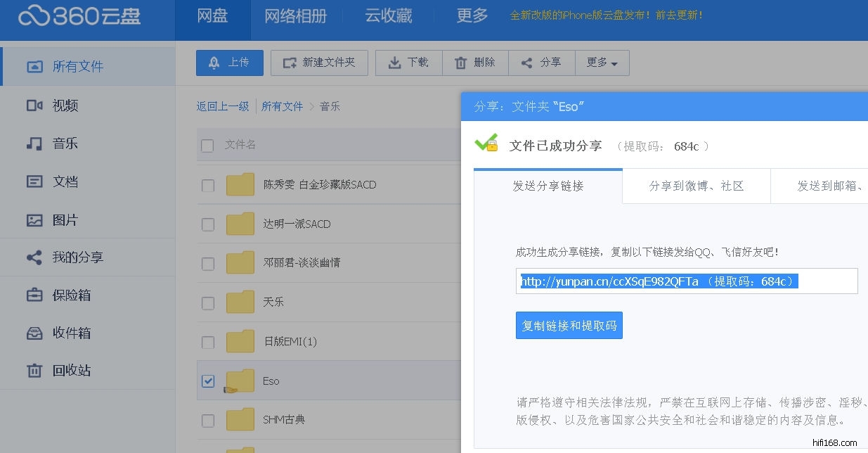
Task: Click the share link text field
Action: point(686,281)
